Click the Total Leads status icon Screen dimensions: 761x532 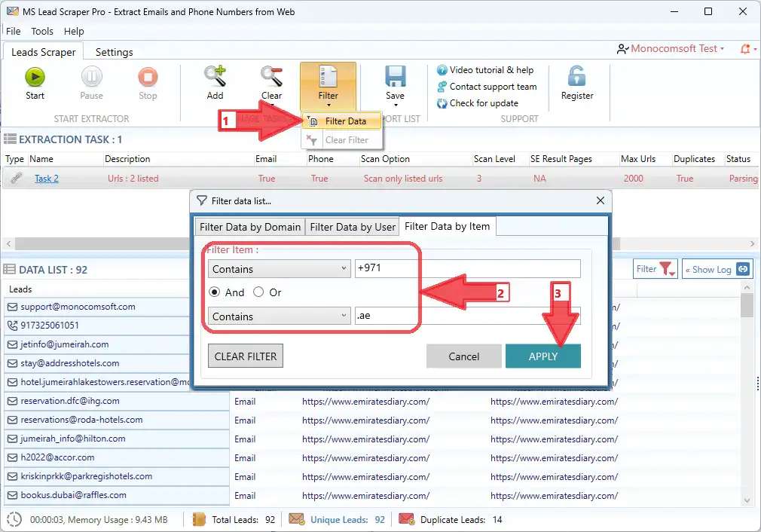[x=199, y=519]
